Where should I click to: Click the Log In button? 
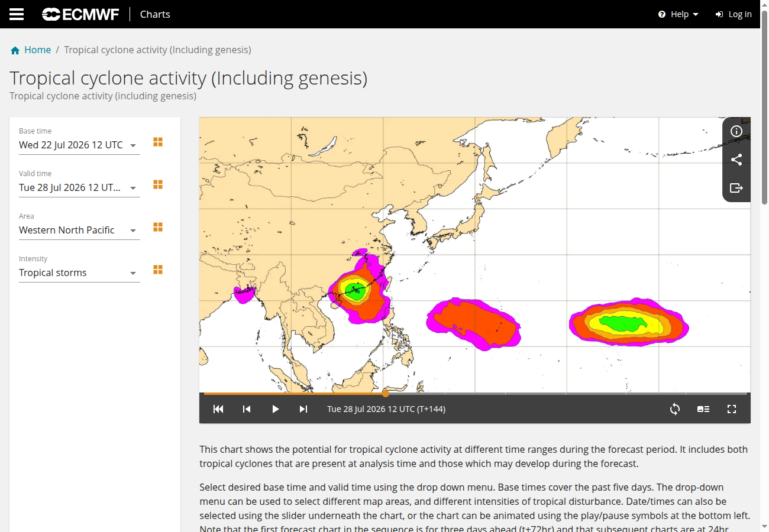pos(734,14)
